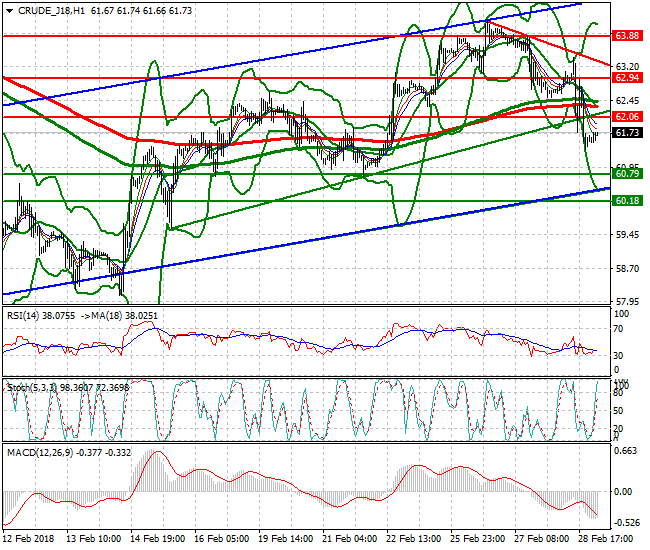The image size is (650, 550).
Task: Click the MACD zero level 0.00 label
Action: click(x=624, y=492)
